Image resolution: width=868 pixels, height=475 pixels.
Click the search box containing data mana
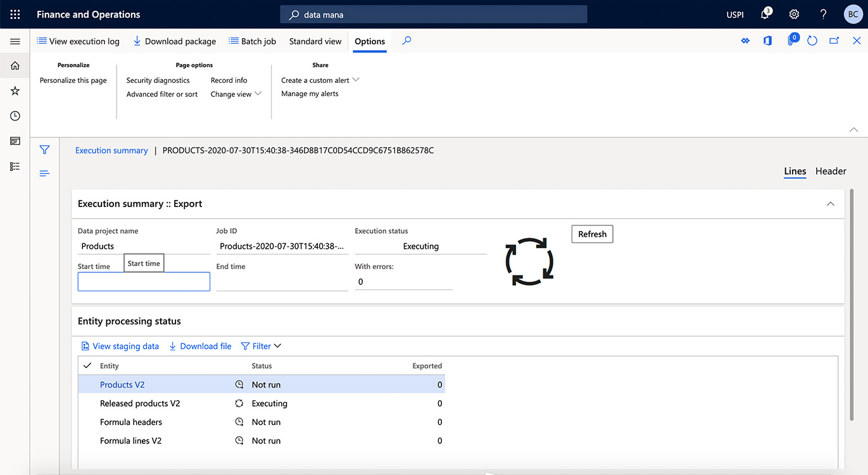pyautogui.click(x=434, y=14)
